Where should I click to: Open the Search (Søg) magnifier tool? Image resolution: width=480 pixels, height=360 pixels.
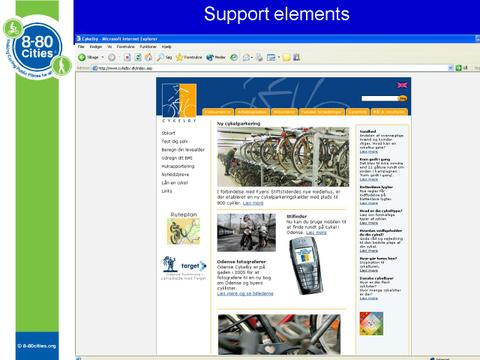tap(160, 57)
